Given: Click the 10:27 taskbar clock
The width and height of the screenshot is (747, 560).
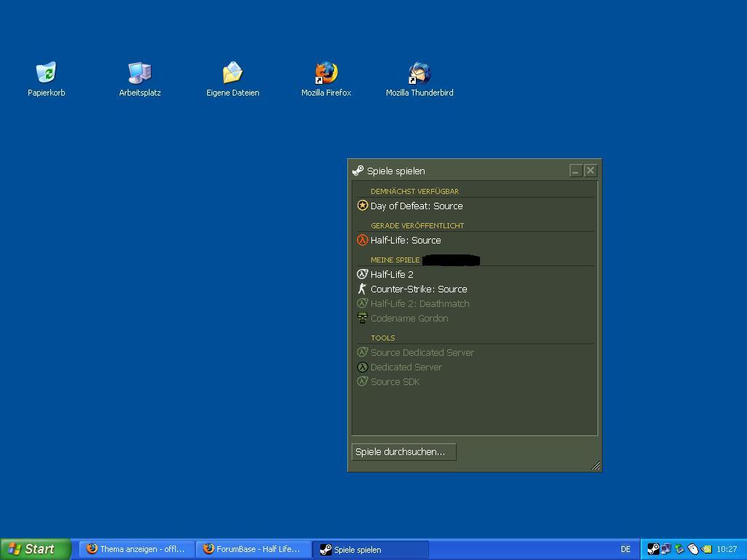Looking at the screenshot, I should pyautogui.click(x=727, y=550).
